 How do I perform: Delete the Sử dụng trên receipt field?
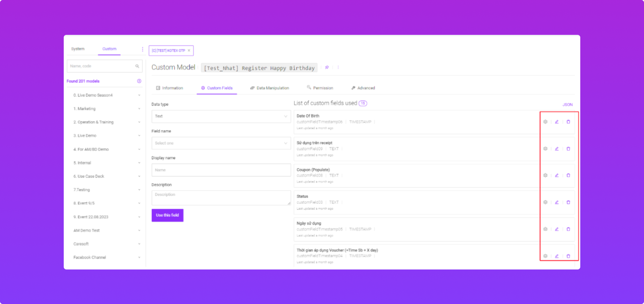pos(568,149)
